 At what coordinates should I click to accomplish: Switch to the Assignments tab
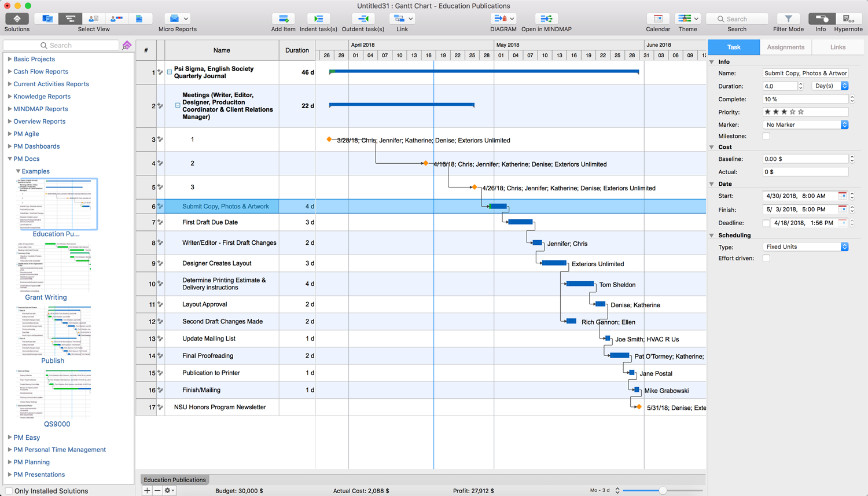point(785,47)
